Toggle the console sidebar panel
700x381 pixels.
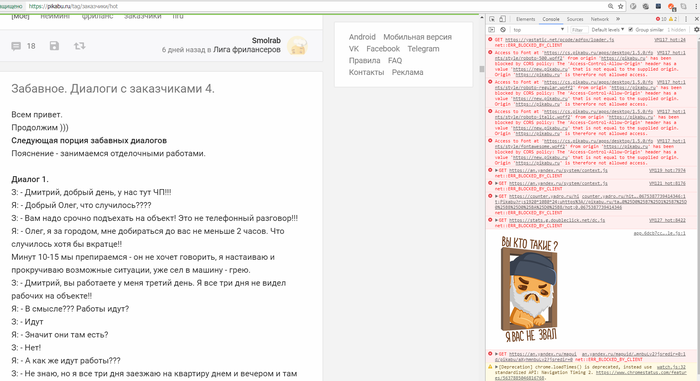coord(492,29)
